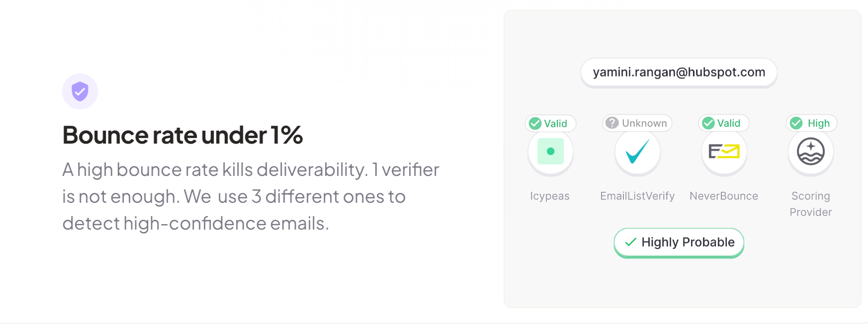Click the EmailListVerify blue checkmark logo
868x324 pixels.
pyautogui.click(x=637, y=151)
